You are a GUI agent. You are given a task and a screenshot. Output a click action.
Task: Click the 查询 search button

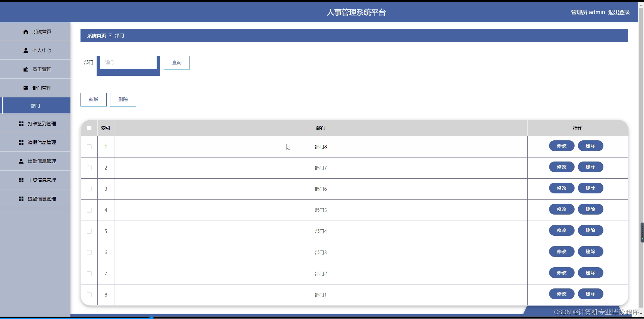176,62
